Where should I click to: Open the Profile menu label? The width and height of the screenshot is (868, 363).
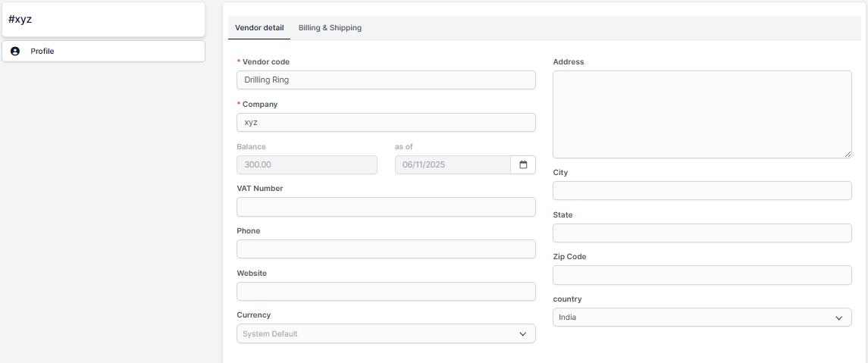coord(42,52)
